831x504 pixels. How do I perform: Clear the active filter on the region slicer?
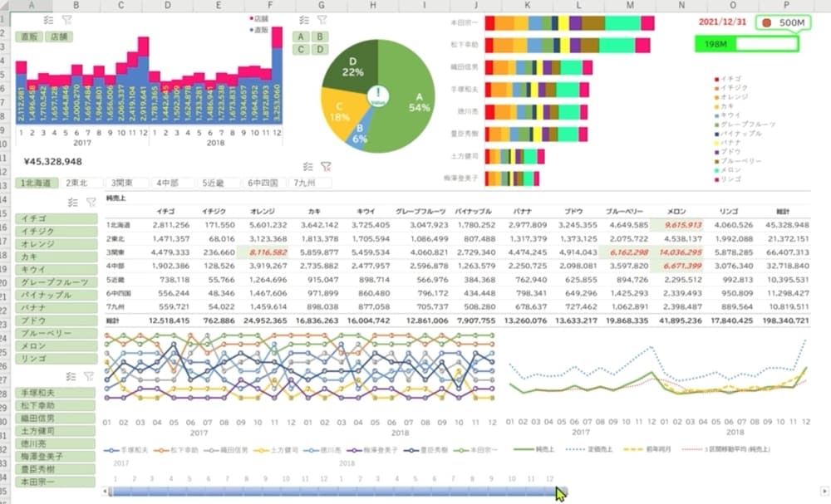pyautogui.click(x=326, y=167)
